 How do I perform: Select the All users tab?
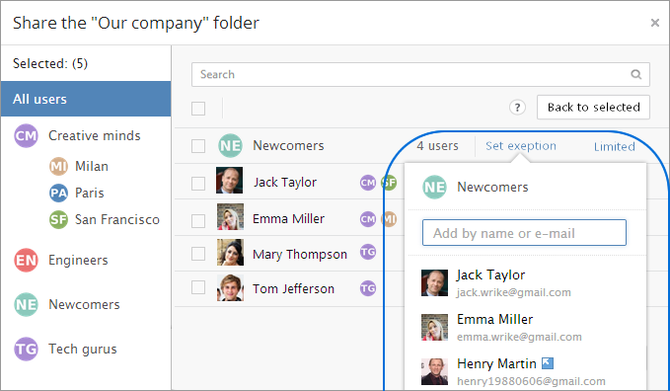pos(86,99)
